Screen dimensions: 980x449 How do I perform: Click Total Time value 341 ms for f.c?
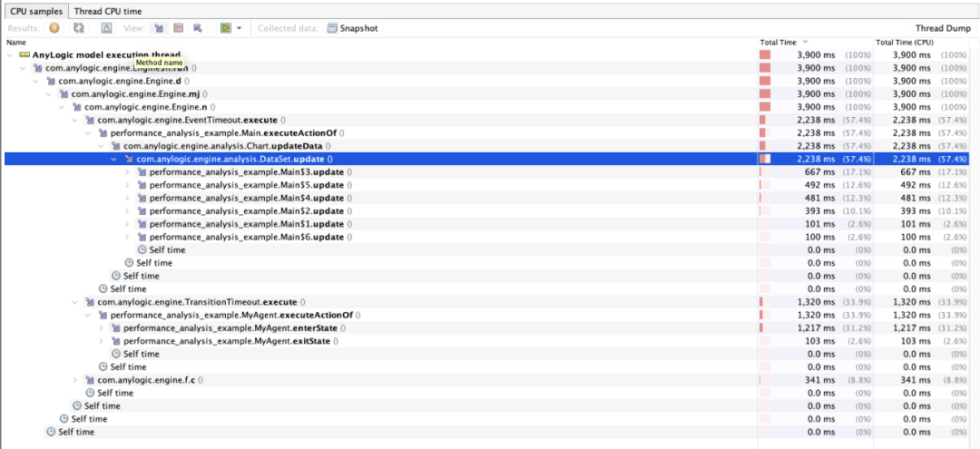819,380
